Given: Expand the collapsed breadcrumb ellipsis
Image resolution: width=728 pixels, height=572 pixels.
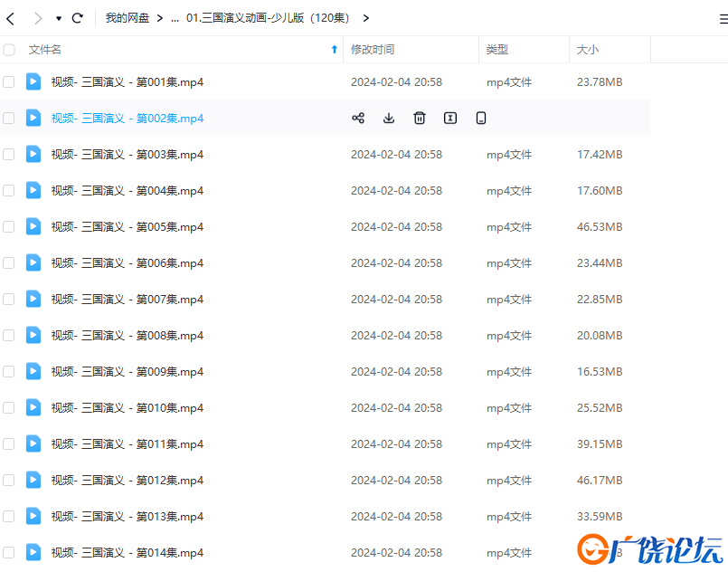Looking at the screenshot, I should click(175, 19).
